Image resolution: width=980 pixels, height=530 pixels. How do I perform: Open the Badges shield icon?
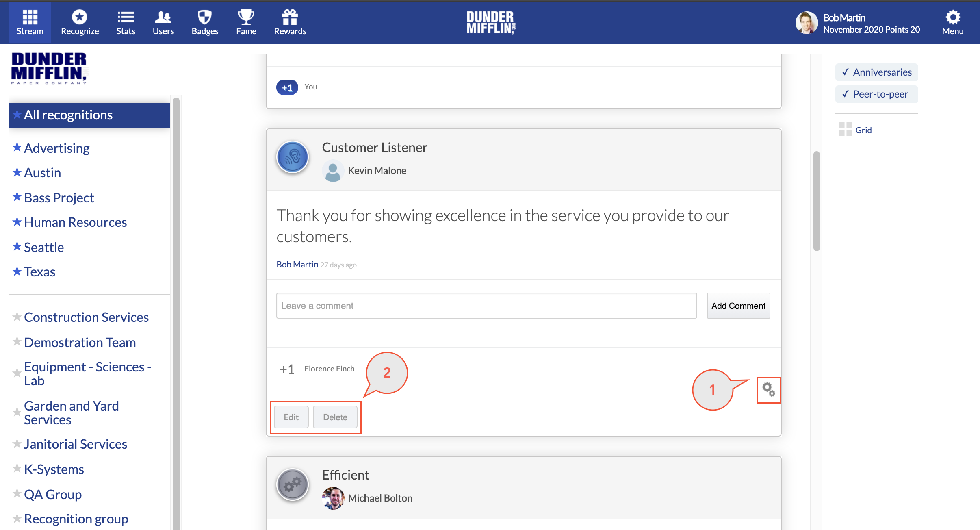pos(204,17)
